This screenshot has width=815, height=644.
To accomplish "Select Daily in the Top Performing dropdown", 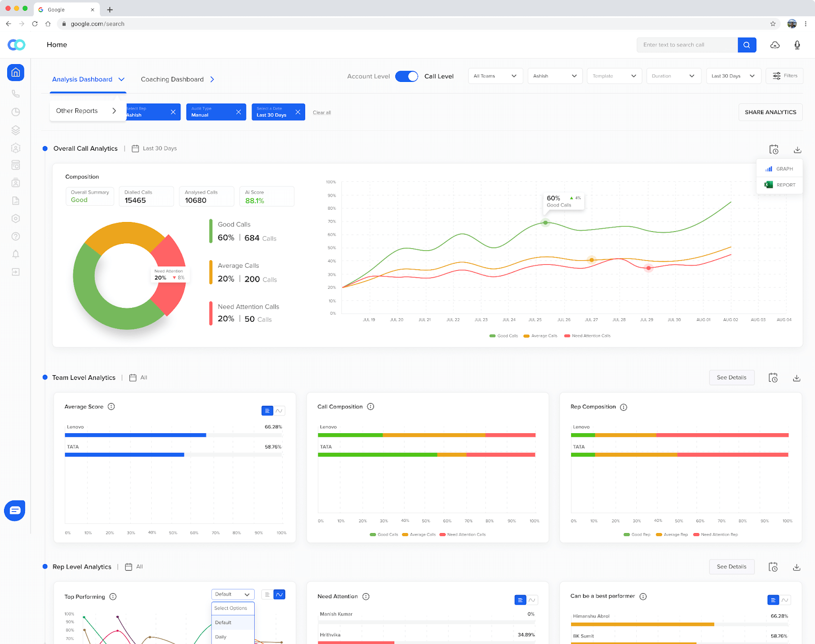I will pos(221,636).
